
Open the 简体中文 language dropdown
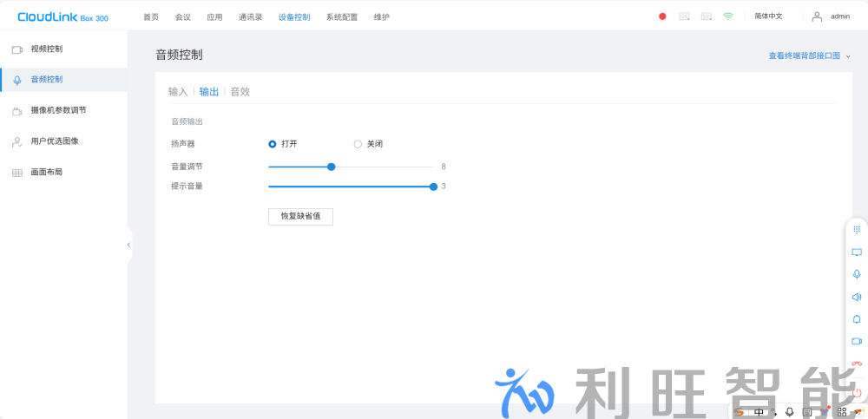768,16
